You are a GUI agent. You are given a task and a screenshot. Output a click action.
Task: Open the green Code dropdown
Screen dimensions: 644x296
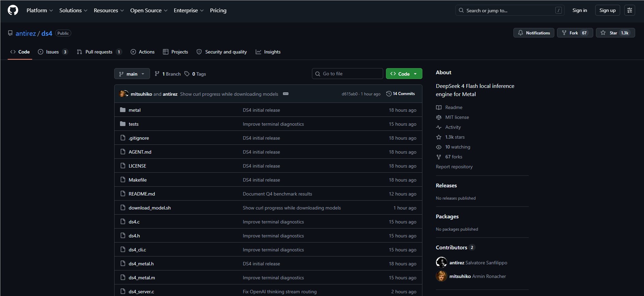click(x=404, y=74)
